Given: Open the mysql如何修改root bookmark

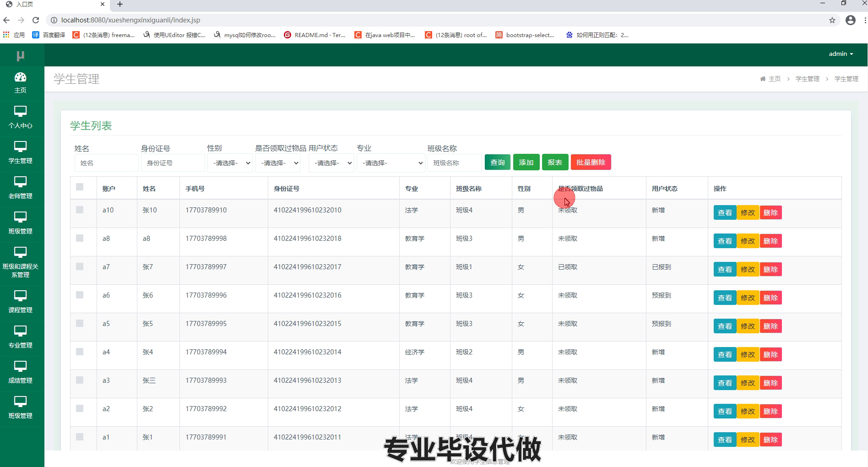Looking at the screenshot, I should point(245,35).
